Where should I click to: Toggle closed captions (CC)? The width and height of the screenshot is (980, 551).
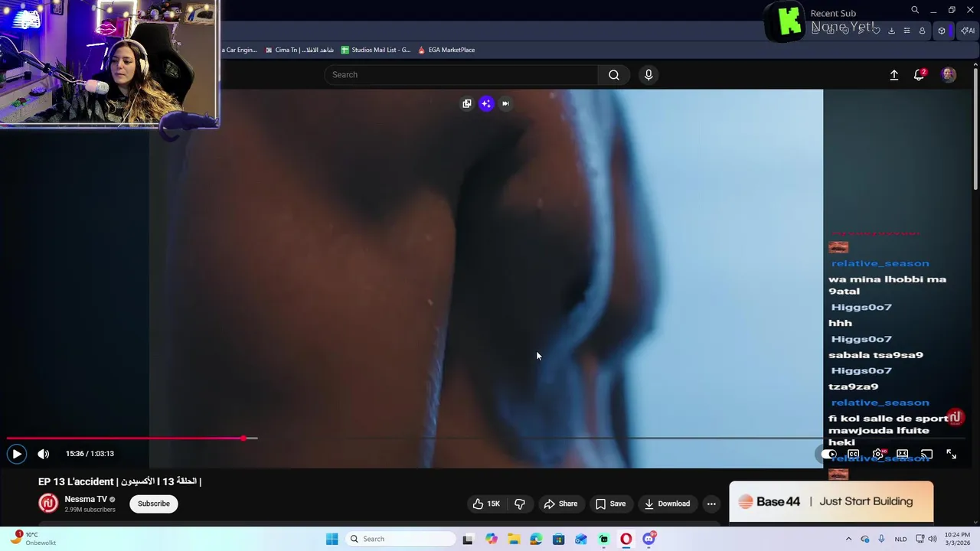click(x=853, y=455)
